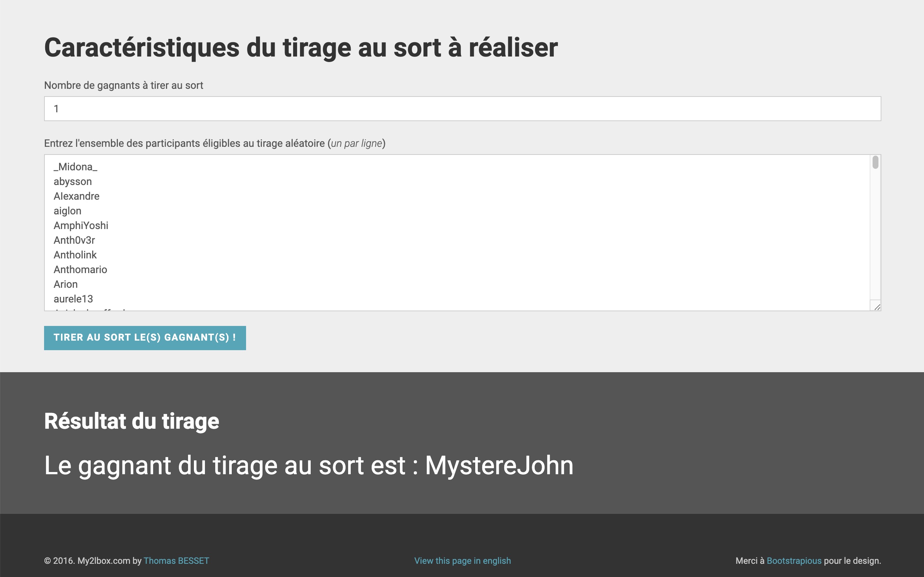Viewport: 924px width, 577px height.
Task: Open the Thomas BESSET link
Action: [x=176, y=560]
